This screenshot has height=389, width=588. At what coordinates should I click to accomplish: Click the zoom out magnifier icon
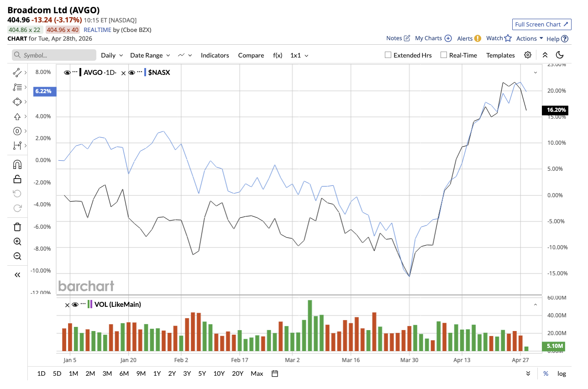point(17,256)
